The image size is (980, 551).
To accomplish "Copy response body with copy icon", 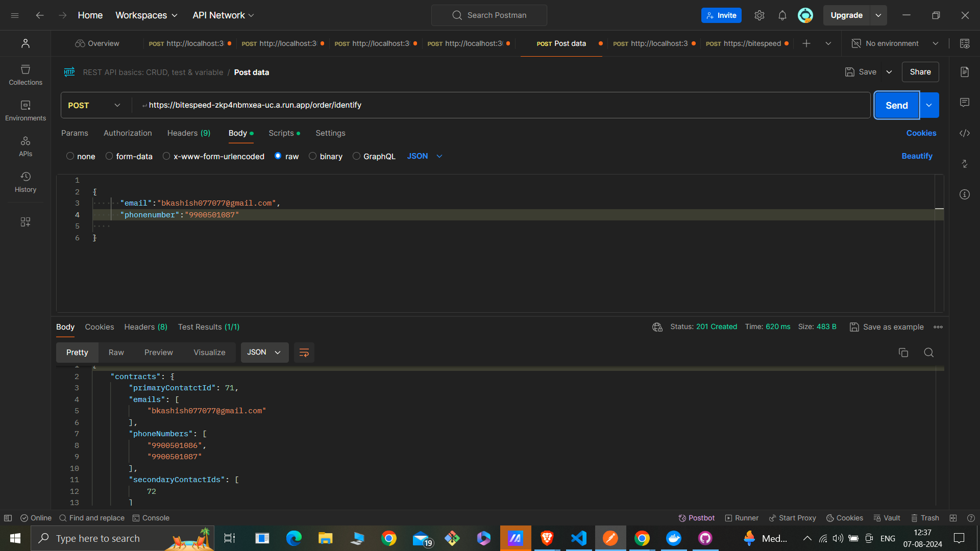I will [903, 353].
